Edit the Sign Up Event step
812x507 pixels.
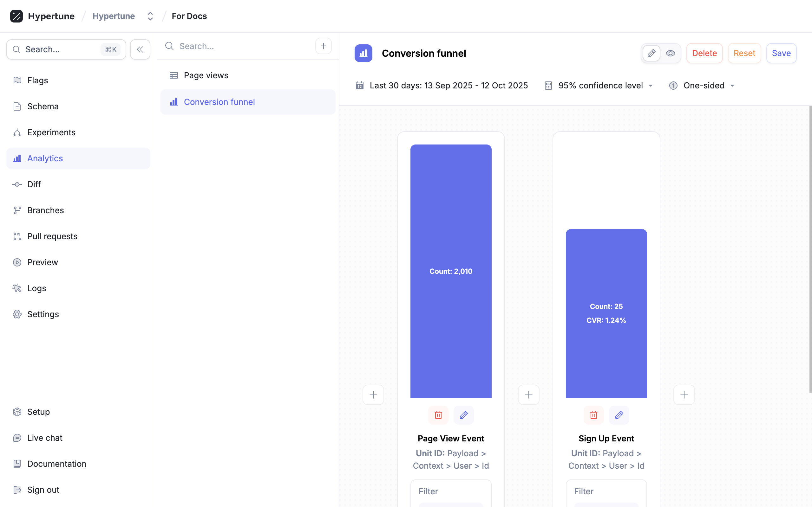pyautogui.click(x=619, y=415)
